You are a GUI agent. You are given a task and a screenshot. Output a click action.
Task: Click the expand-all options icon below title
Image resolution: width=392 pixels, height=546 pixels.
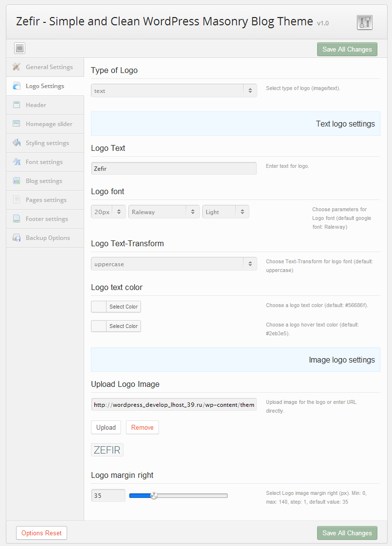(19, 48)
